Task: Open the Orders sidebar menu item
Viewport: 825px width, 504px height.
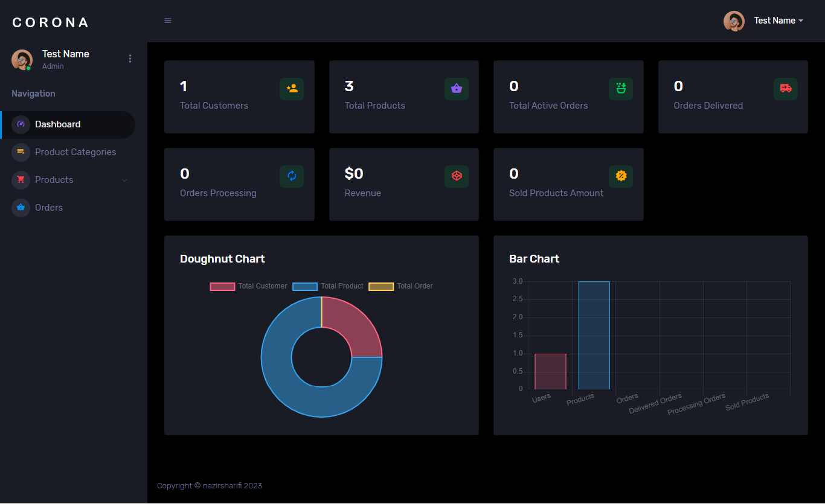Action: pyautogui.click(x=48, y=208)
